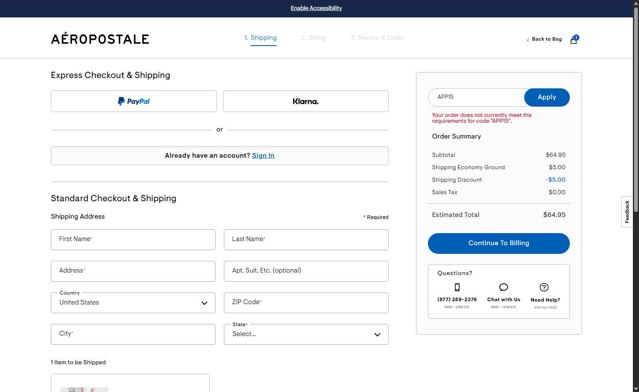Click the Need Help question mark icon
The height and width of the screenshot is (392, 639).
(x=544, y=287)
